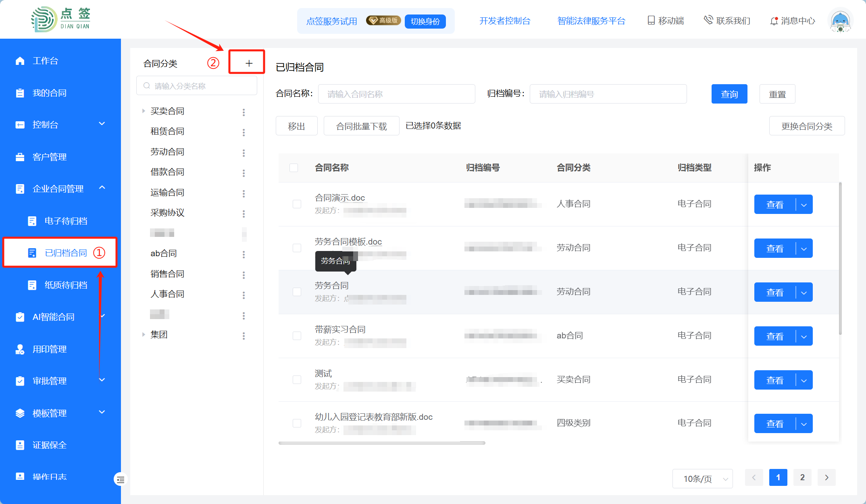
Task: Check the 合同演示.doc row checkbox
Action: [x=297, y=204]
